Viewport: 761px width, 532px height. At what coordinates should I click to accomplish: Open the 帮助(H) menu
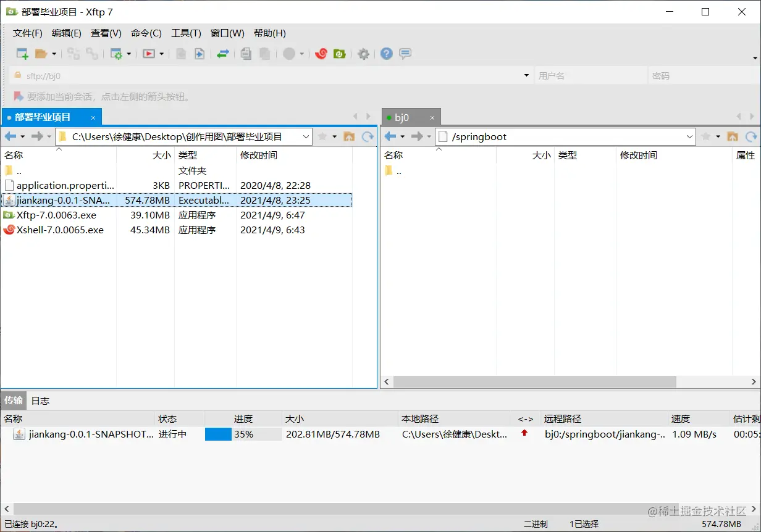pos(270,33)
